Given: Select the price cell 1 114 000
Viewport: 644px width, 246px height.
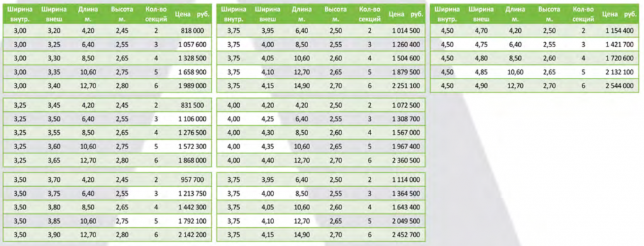Looking at the screenshot, I should tap(406, 180).
